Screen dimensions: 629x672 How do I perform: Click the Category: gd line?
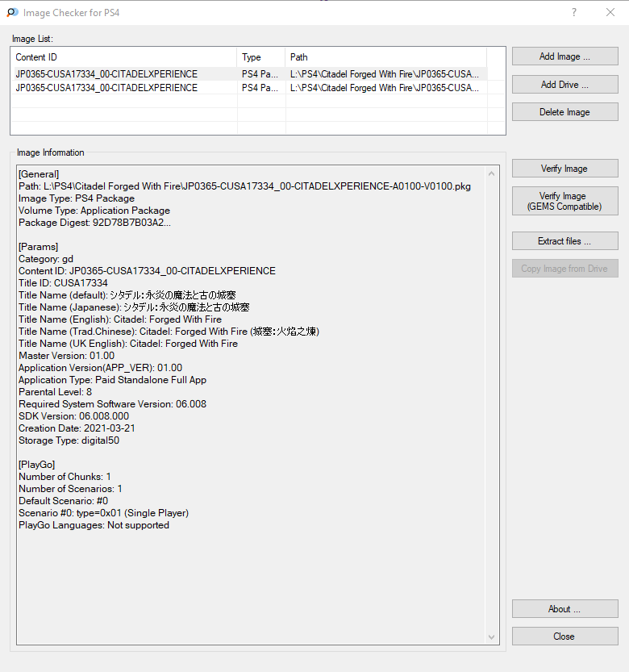(x=46, y=259)
